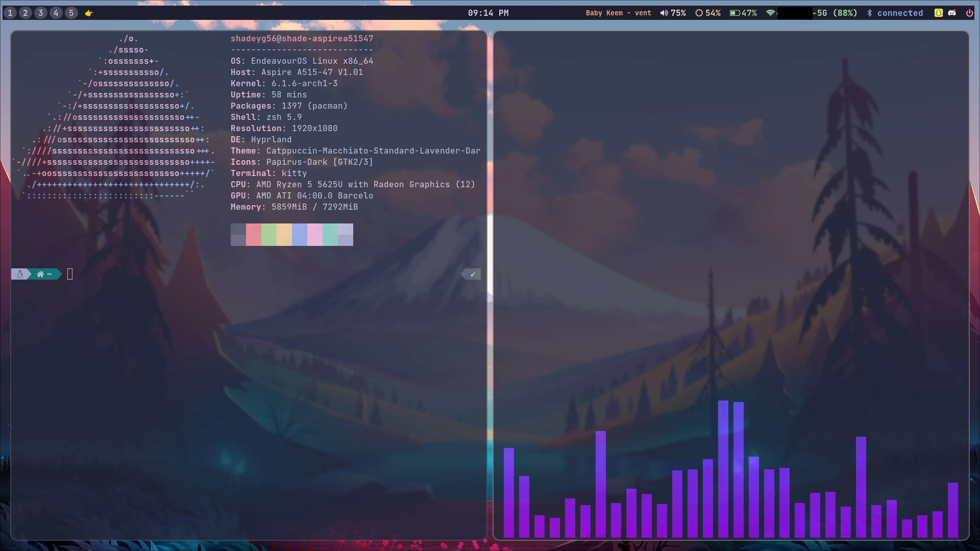
Task: Click the pointing hand launcher icon
Action: tap(89, 13)
